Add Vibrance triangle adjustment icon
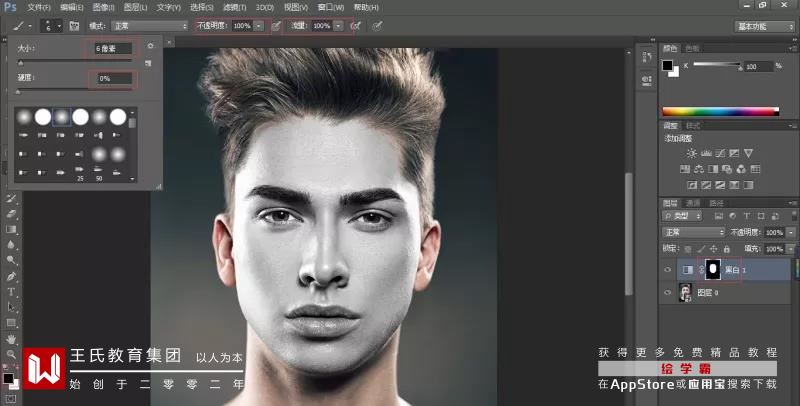 pos(748,153)
